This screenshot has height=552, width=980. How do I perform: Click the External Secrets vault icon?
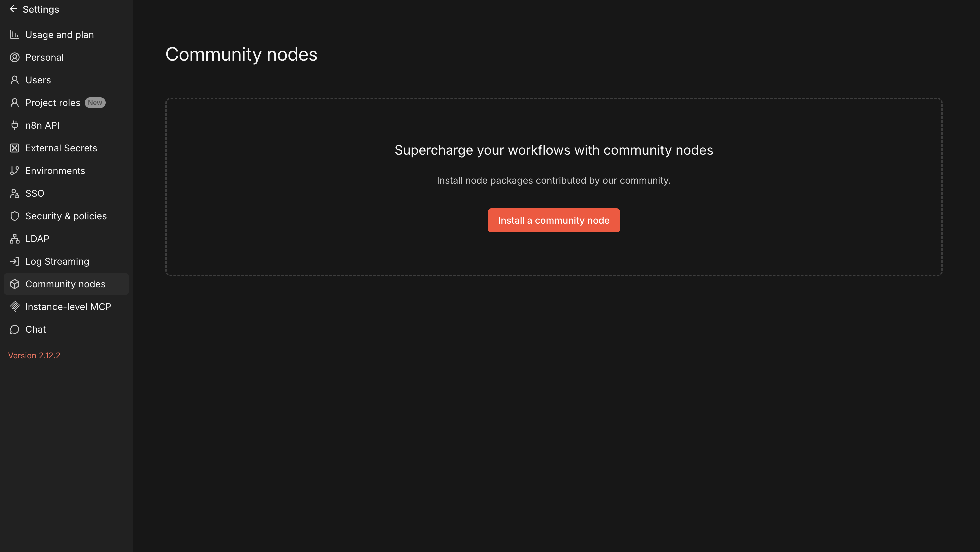14,148
